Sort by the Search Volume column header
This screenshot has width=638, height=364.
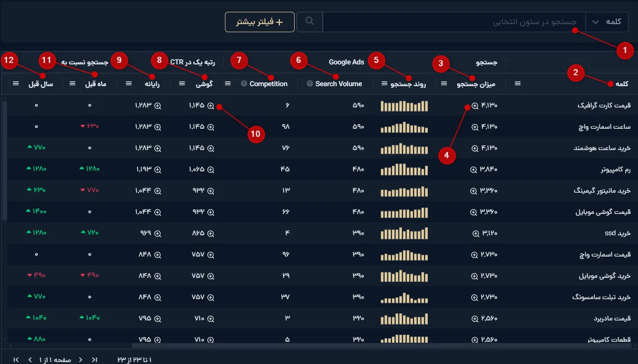[339, 84]
